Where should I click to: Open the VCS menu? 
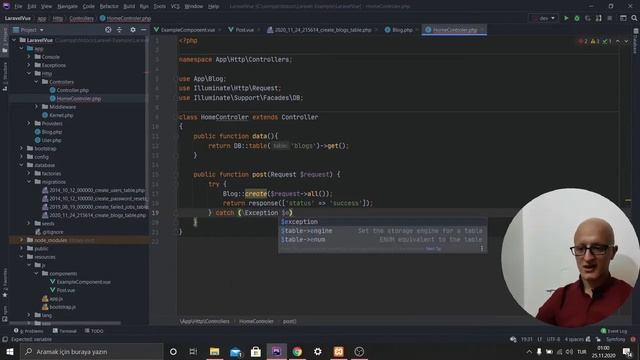175,6
